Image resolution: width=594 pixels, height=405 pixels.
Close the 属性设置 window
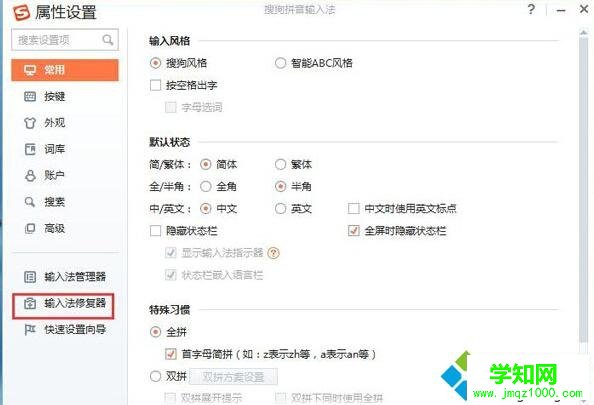coord(584,9)
